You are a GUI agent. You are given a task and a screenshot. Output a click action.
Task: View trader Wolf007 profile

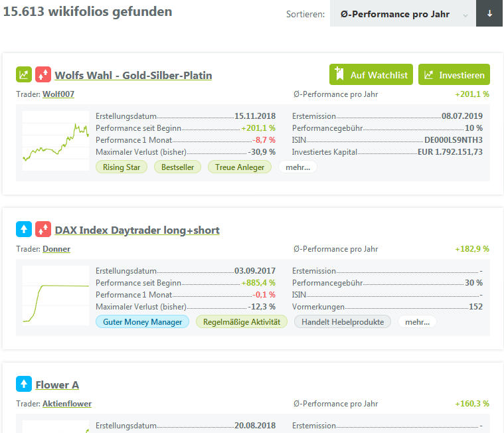point(58,94)
